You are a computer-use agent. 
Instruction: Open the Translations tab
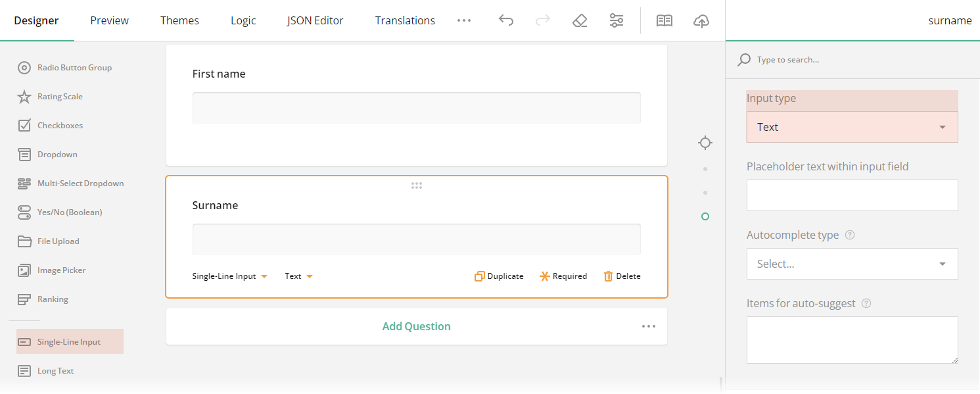(404, 20)
